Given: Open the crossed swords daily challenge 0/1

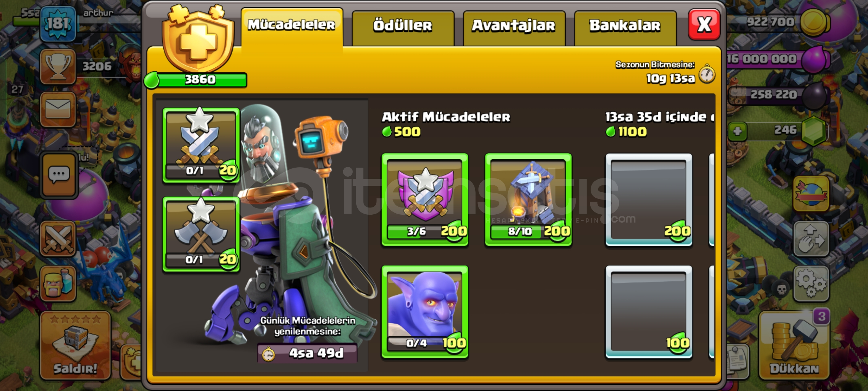Looking at the screenshot, I should pos(201,145).
